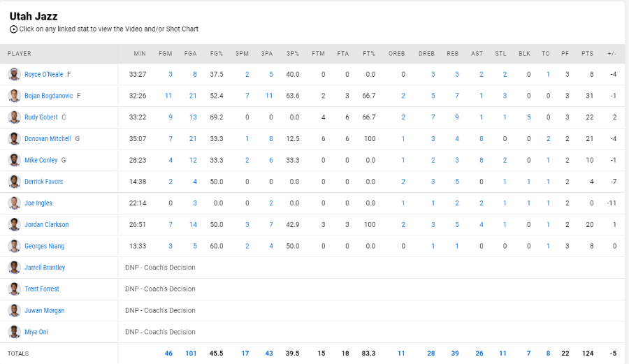View team total 17 three-pointers made

pos(245,354)
